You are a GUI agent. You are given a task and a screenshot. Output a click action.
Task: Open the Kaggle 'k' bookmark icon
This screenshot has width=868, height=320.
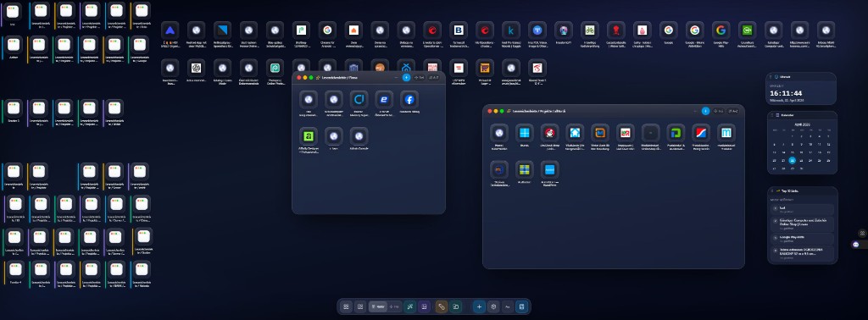511,30
